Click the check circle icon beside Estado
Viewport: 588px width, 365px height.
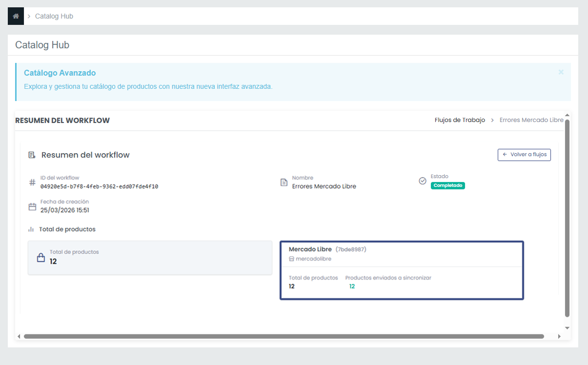click(423, 181)
